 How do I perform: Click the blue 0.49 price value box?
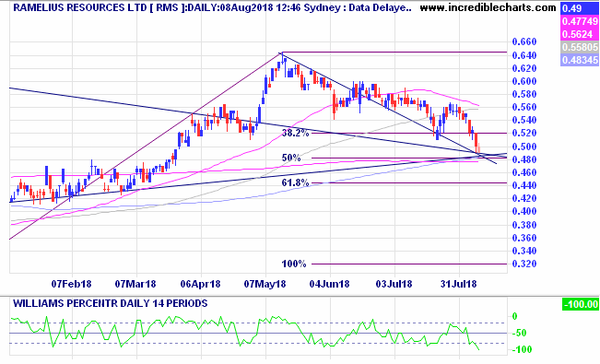point(580,8)
